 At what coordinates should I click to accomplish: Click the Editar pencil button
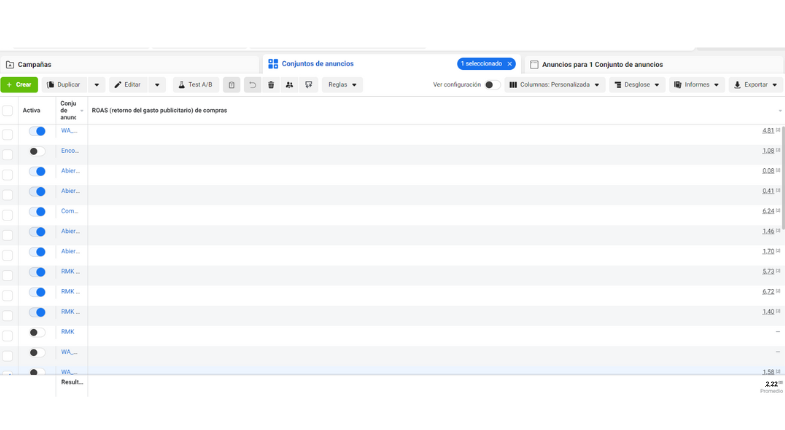tap(127, 85)
